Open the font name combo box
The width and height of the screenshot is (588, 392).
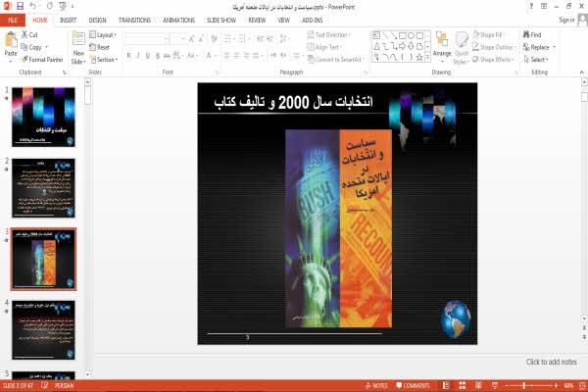(x=146, y=38)
